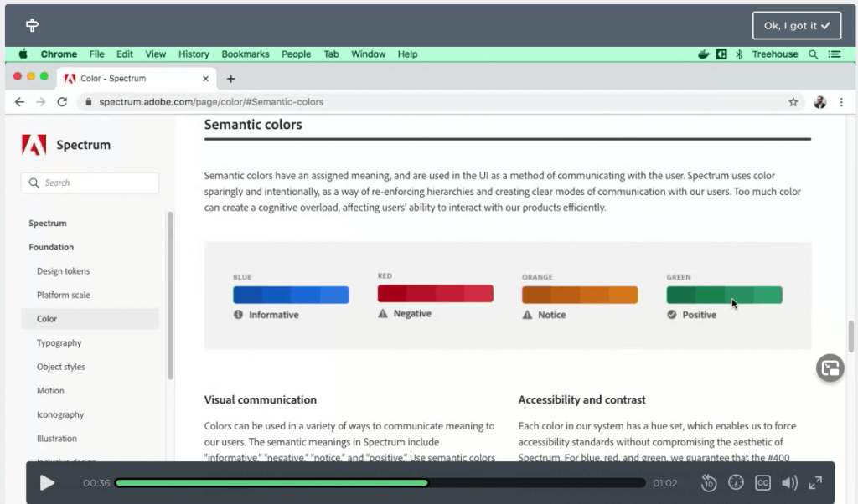The width and height of the screenshot is (858, 504).
Task: Open the Bookmarks menu
Action: pos(246,54)
